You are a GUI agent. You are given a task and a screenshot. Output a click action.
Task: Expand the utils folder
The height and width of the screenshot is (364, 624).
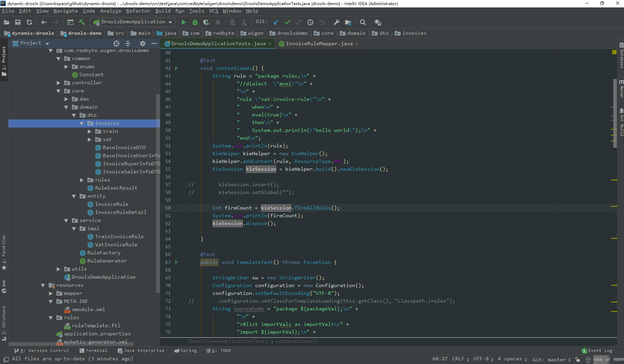pyautogui.click(x=58, y=269)
